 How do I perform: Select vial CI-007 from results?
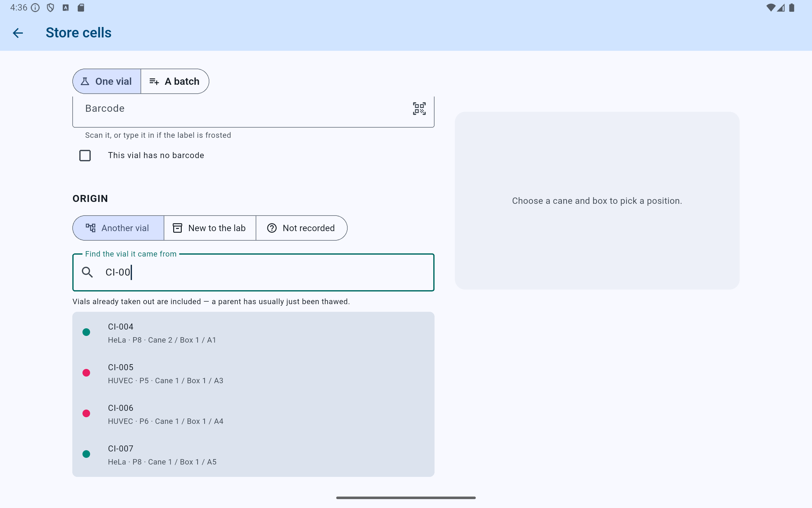tap(253, 455)
